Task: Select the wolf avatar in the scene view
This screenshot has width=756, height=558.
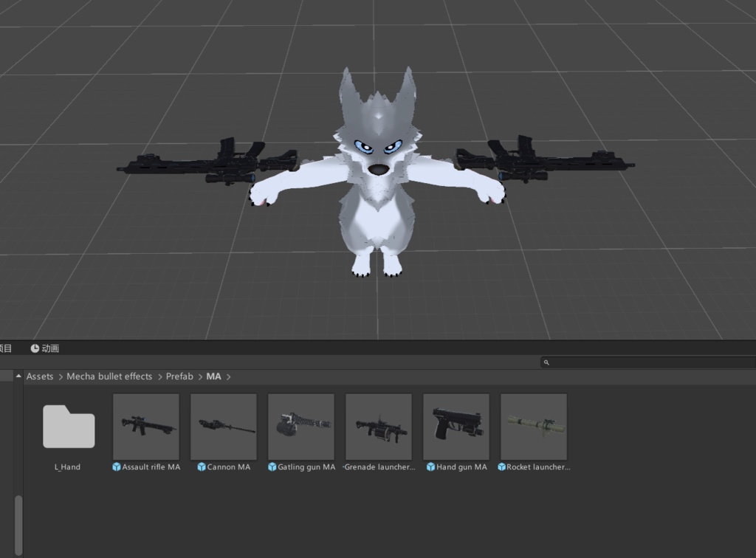Action: click(x=377, y=173)
